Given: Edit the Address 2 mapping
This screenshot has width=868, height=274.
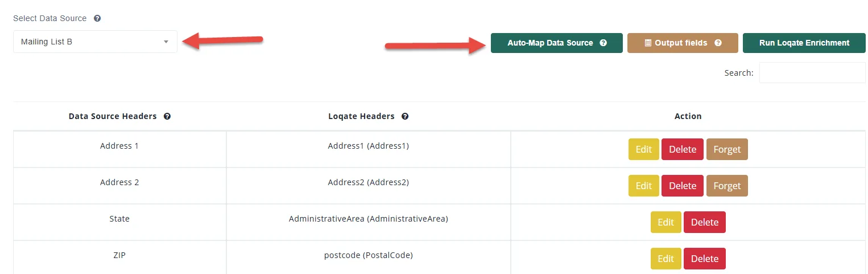Looking at the screenshot, I should pyautogui.click(x=643, y=186).
